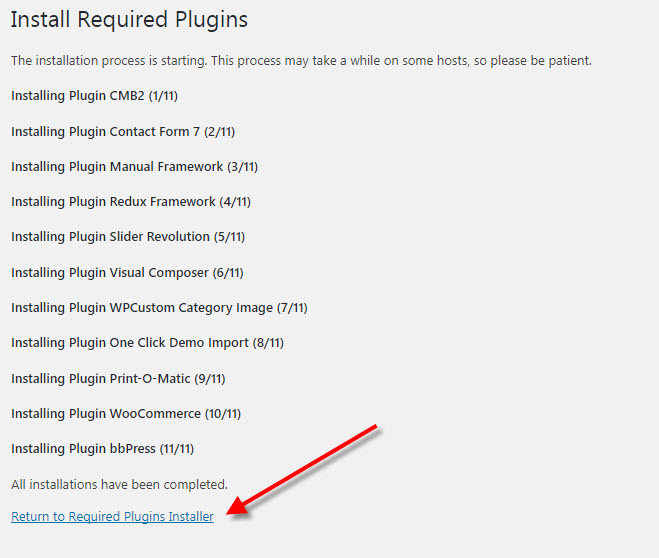Viewport: 659px width, 558px height.
Task: Click the installation process starting notice text
Action: coord(301,61)
